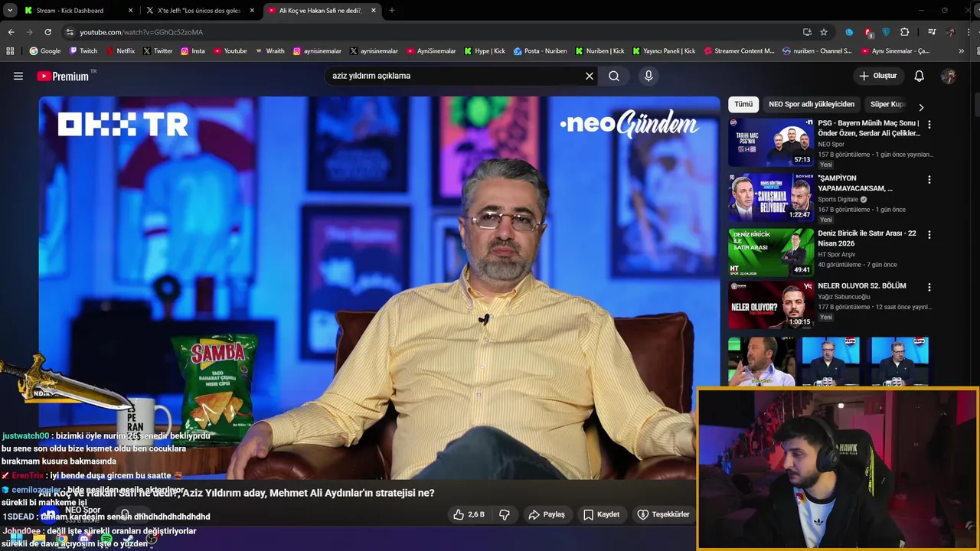
Task: Show more filter chips with right arrow
Action: tap(921, 107)
